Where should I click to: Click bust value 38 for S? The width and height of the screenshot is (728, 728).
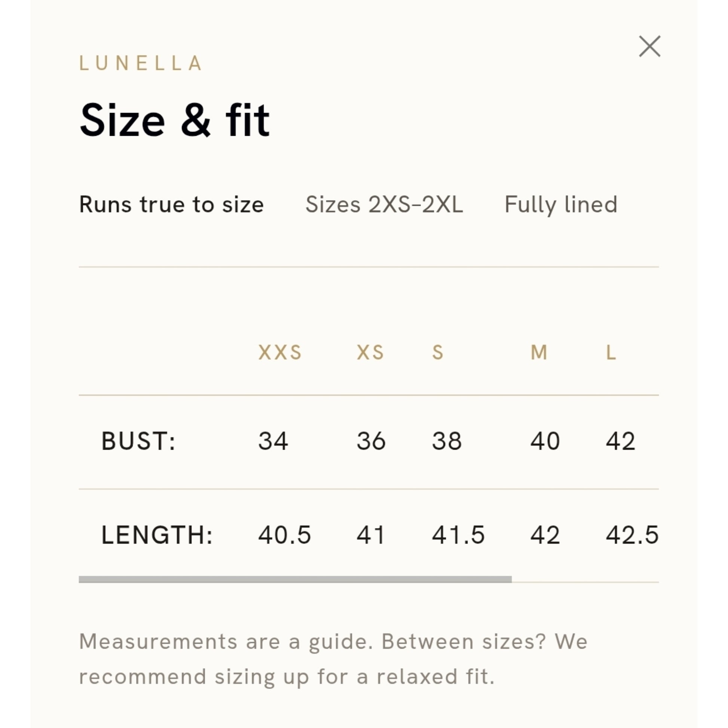click(x=447, y=441)
